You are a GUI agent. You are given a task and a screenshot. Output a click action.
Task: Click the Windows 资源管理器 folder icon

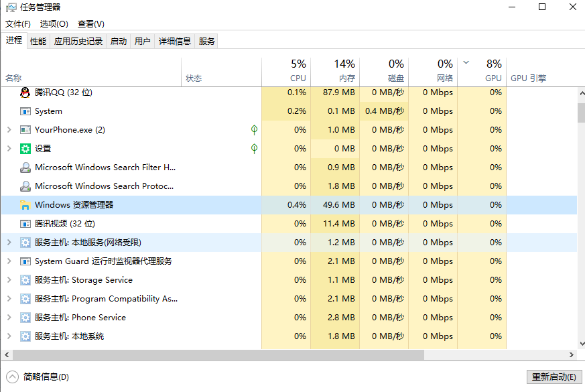pyautogui.click(x=25, y=205)
